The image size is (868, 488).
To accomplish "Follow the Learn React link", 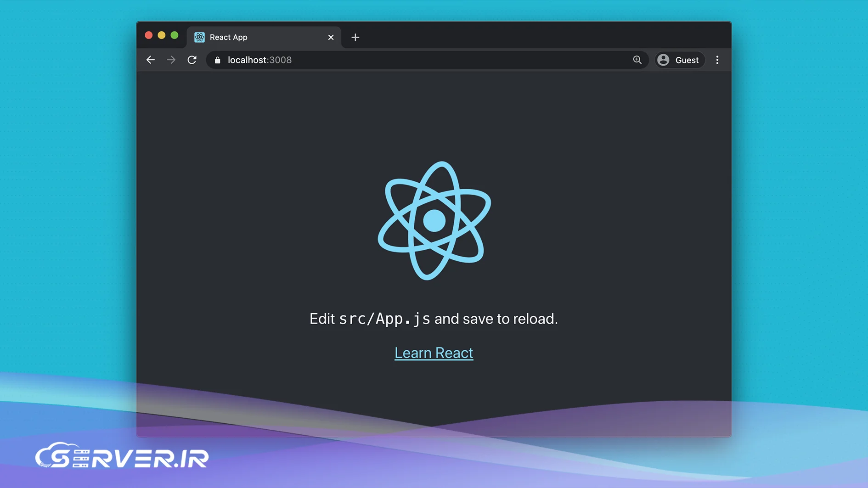I will click(x=434, y=353).
